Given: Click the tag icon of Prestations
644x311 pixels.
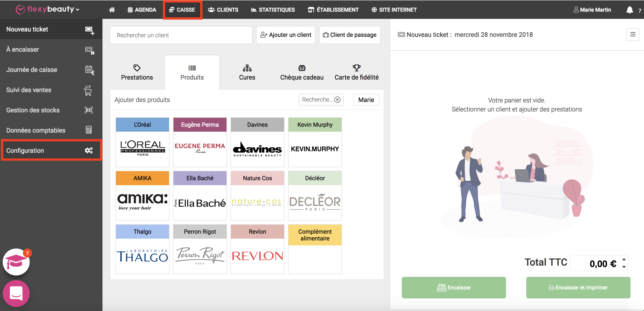Looking at the screenshot, I should (137, 68).
